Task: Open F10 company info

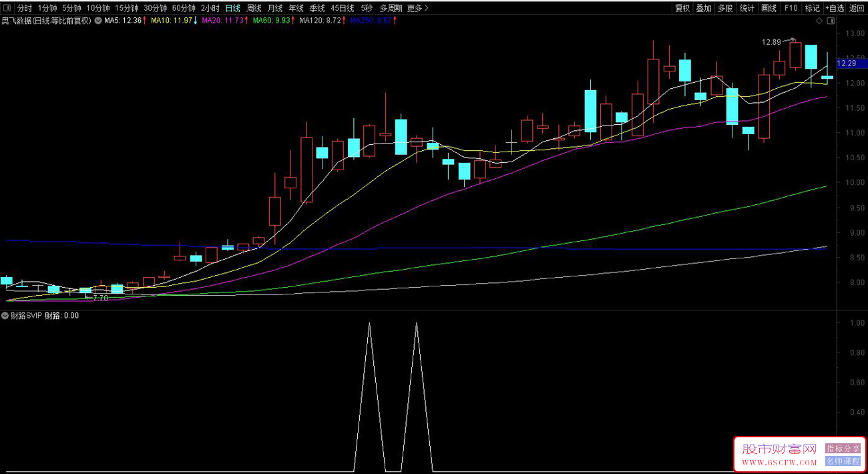Action: tap(791, 9)
